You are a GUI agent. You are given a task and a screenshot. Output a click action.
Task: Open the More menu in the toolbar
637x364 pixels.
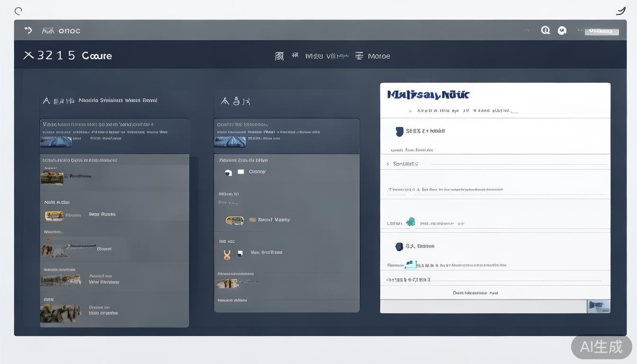[379, 56]
